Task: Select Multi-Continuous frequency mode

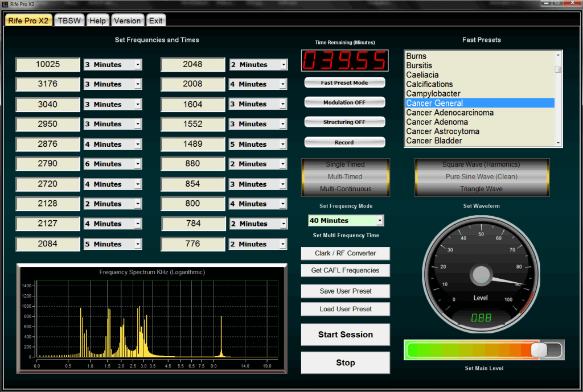Action: tap(346, 189)
